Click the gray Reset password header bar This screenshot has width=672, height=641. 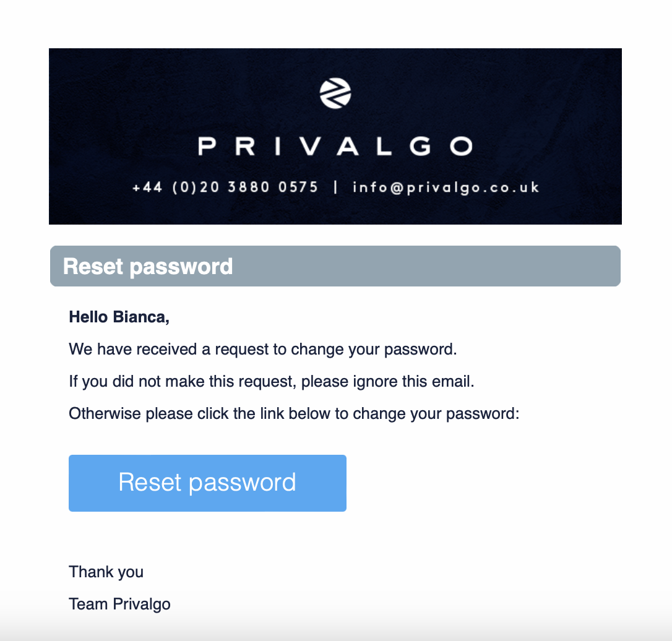pos(335,267)
